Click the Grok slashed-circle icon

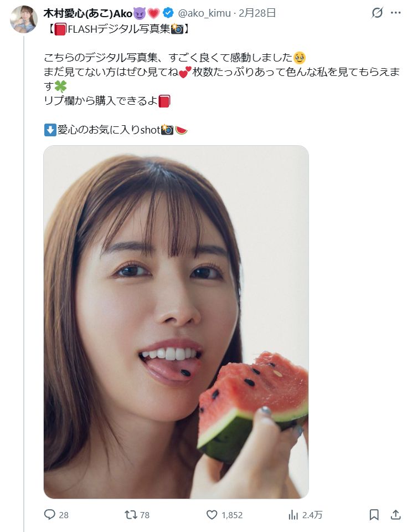(x=377, y=13)
